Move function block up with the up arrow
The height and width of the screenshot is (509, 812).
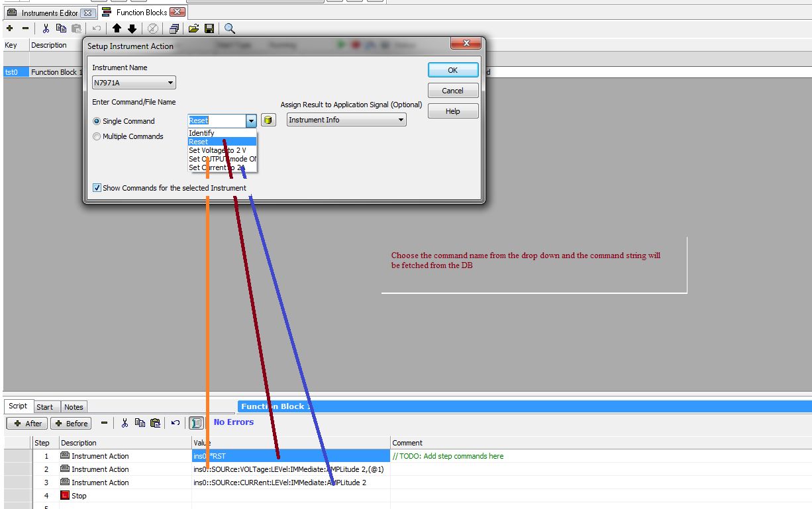pyautogui.click(x=117, y=28)
